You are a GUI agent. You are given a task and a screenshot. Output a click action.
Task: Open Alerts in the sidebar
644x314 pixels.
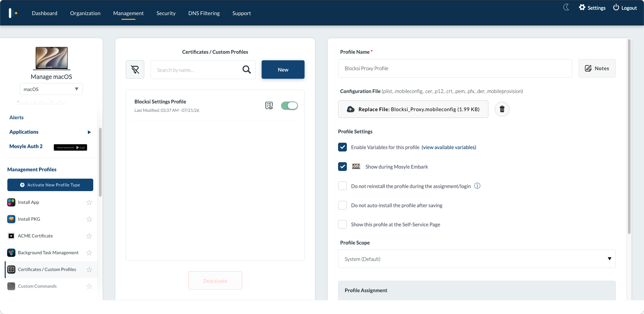[16, 117]
